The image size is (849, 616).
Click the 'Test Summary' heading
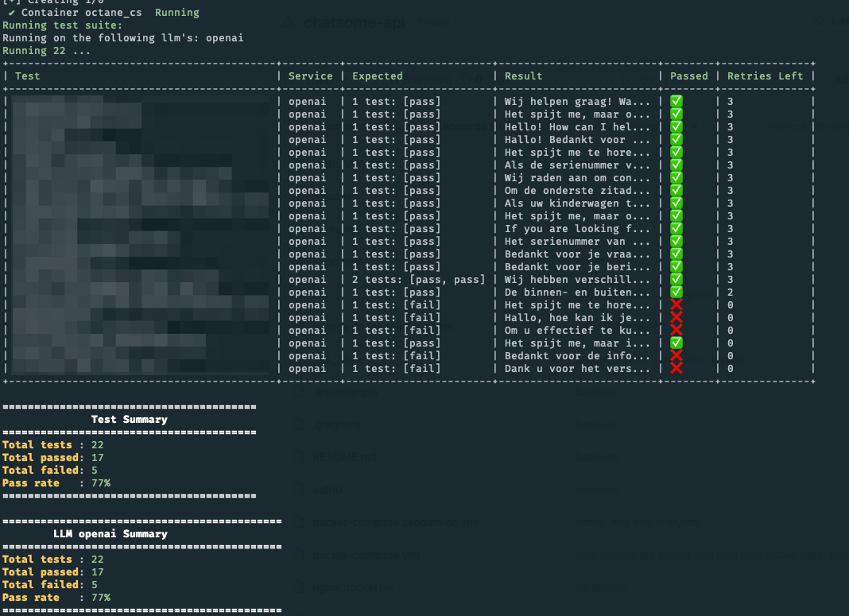(129, 420)
